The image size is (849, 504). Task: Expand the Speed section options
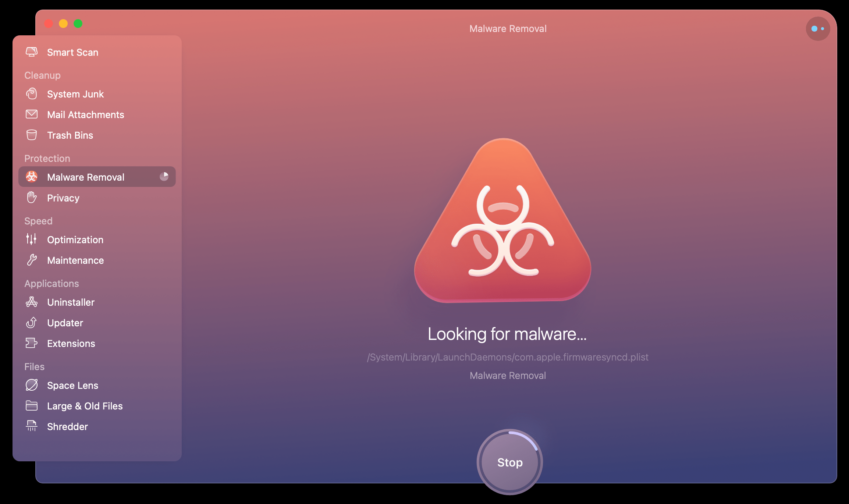tap(37, 220)
